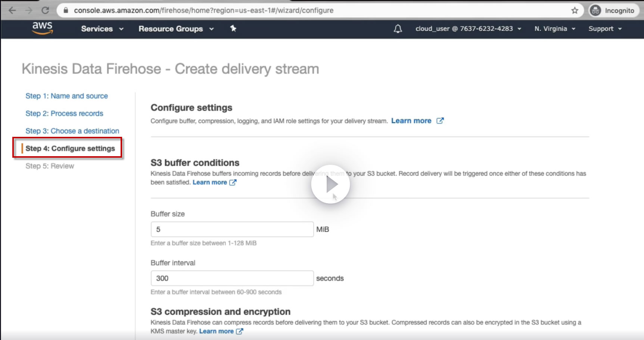Expand the Resource Groups dropdown
The image size is (644, 340).
[x=176, y=29]
